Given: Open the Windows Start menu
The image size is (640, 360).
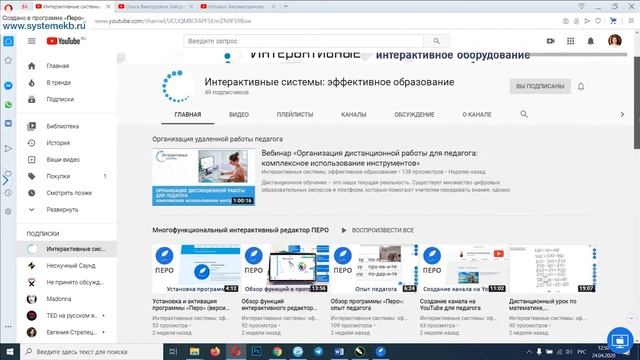Looking at the screenshot, I should tap(9, 351).
